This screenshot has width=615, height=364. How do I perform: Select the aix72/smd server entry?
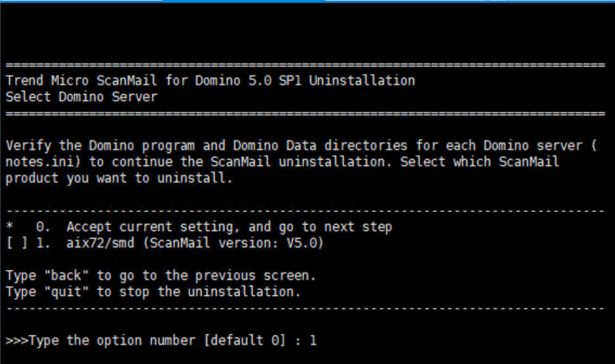[100, 243]
